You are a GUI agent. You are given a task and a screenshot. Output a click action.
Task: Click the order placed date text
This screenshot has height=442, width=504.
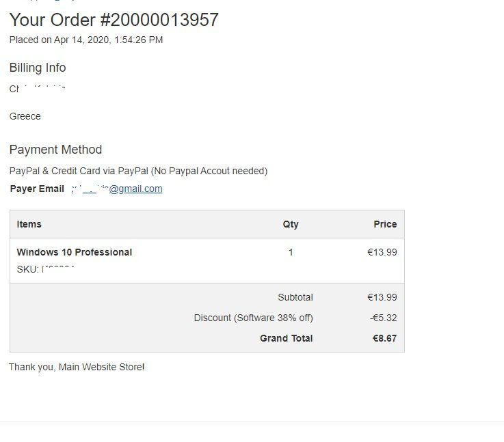pos(86,40)
